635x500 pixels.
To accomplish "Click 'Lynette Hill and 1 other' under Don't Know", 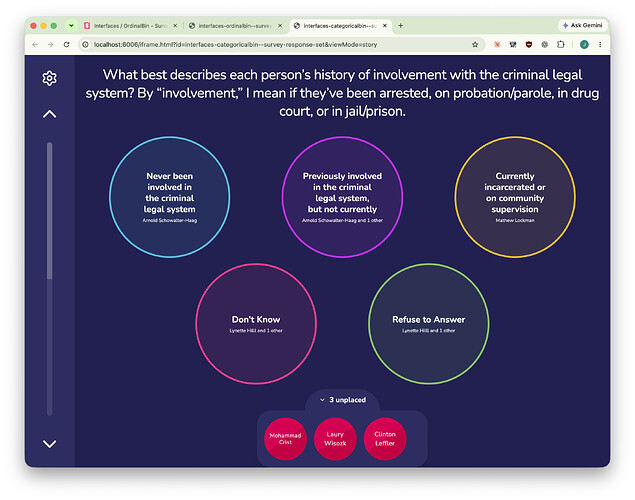I will point(256,330).
